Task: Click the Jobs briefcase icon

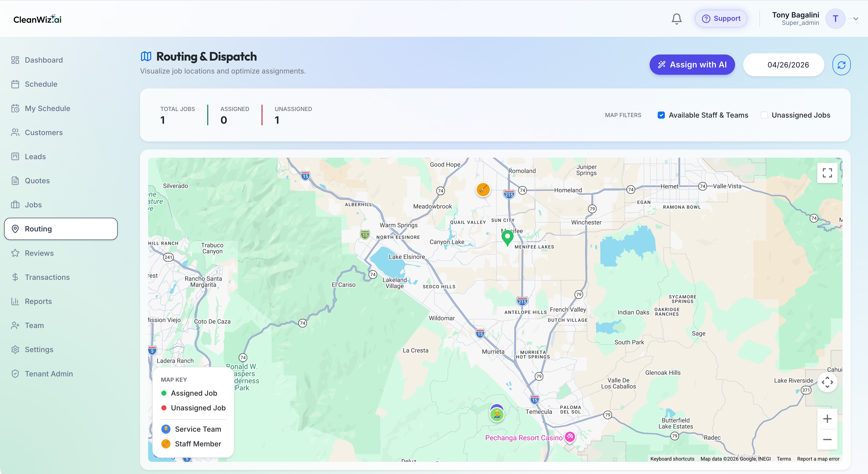Action: (x=15, y=205)
